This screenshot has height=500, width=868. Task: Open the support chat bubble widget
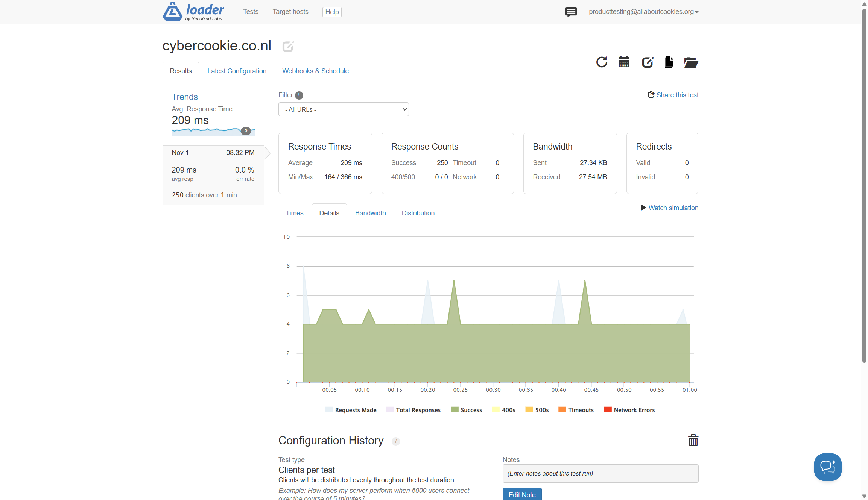tap(827, 467)
